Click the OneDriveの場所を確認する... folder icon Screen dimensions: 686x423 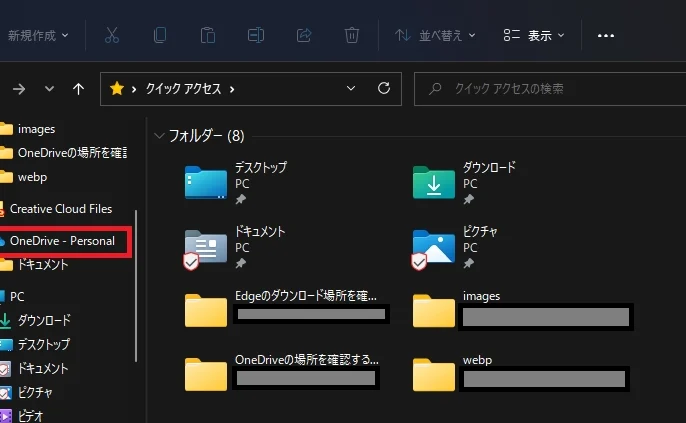(206, 374)
